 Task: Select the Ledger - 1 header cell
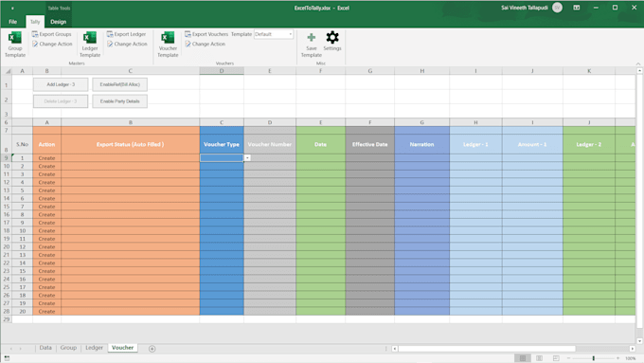pyautogui.click(x=475, y=144)
